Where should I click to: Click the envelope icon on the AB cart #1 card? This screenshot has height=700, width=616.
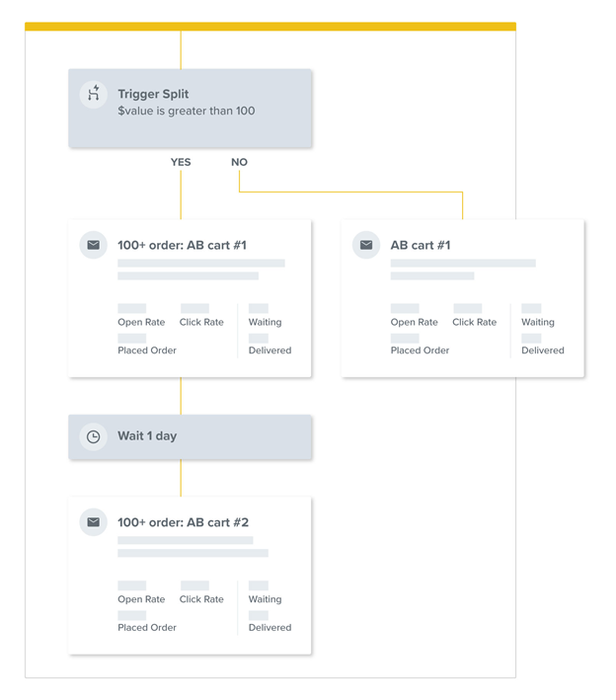pos(366,245)
